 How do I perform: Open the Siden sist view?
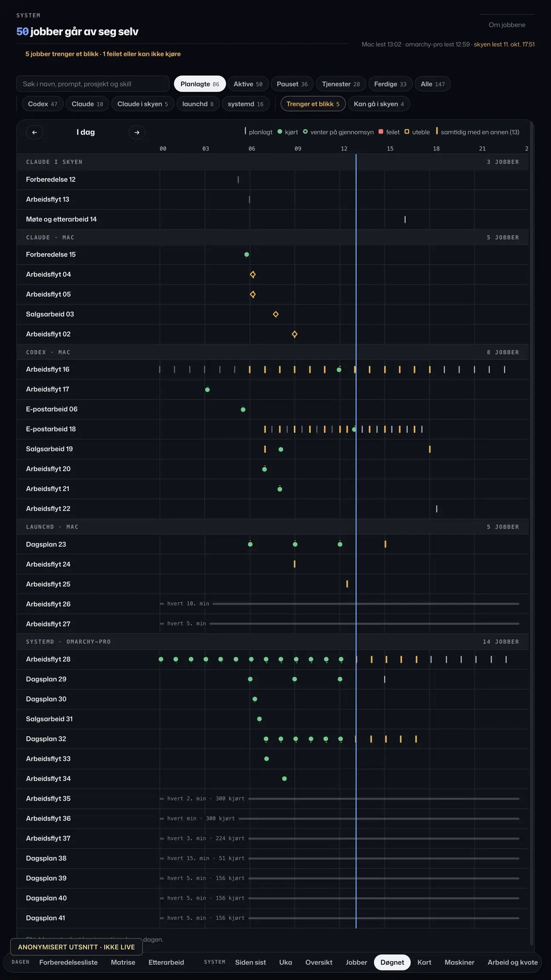(250, 962)
